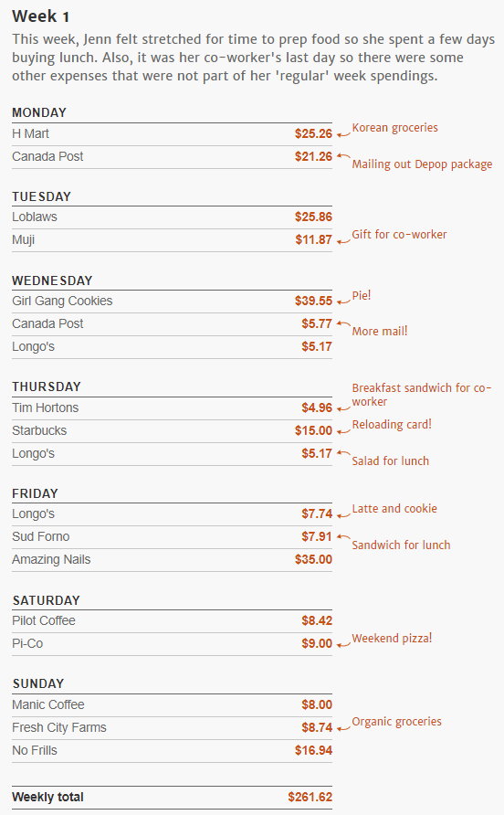The height and width of the screenshot is (815, 504).
Task: Click the arrow beside Organic groceries note
Action: [343, 728]
